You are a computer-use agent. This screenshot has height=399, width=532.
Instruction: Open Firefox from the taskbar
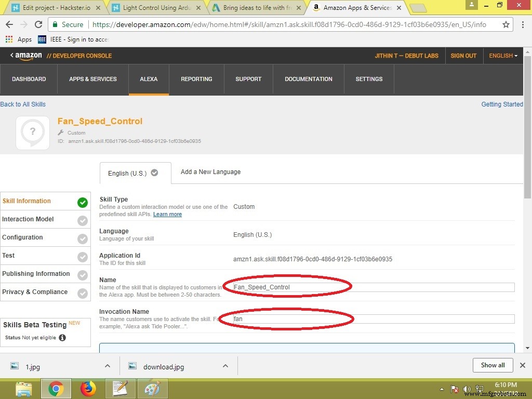tap(88, 388)
